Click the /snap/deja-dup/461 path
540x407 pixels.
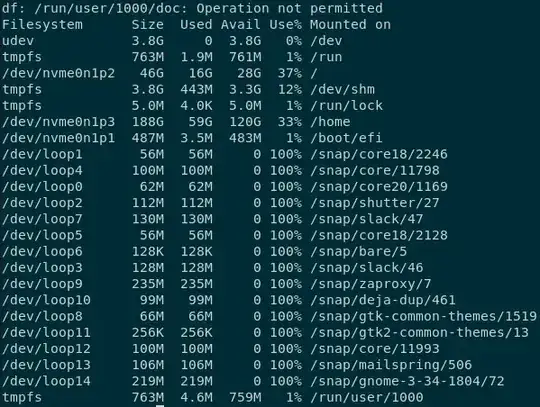[x=383, y=300]
